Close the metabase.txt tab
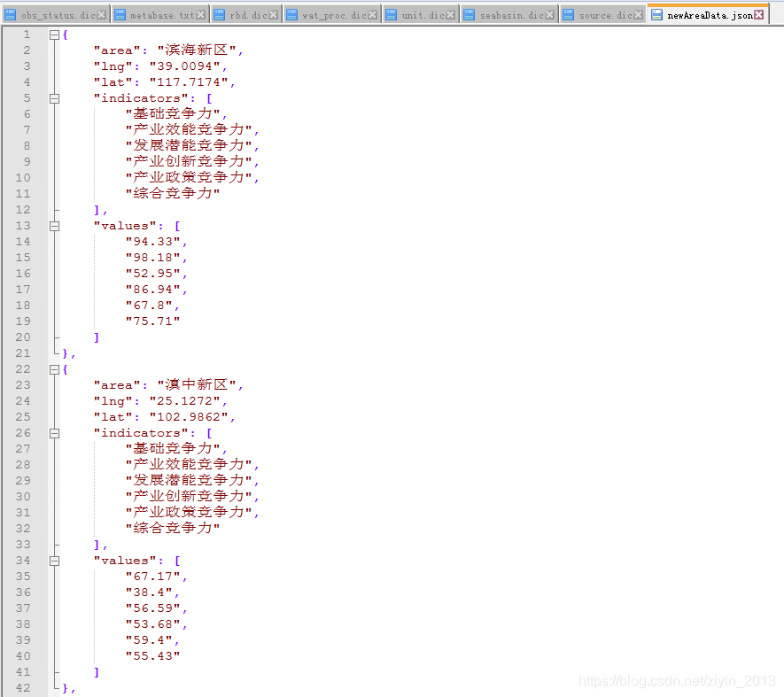The width and height of the screenshot is (784, 697). [x=200, y=15]
